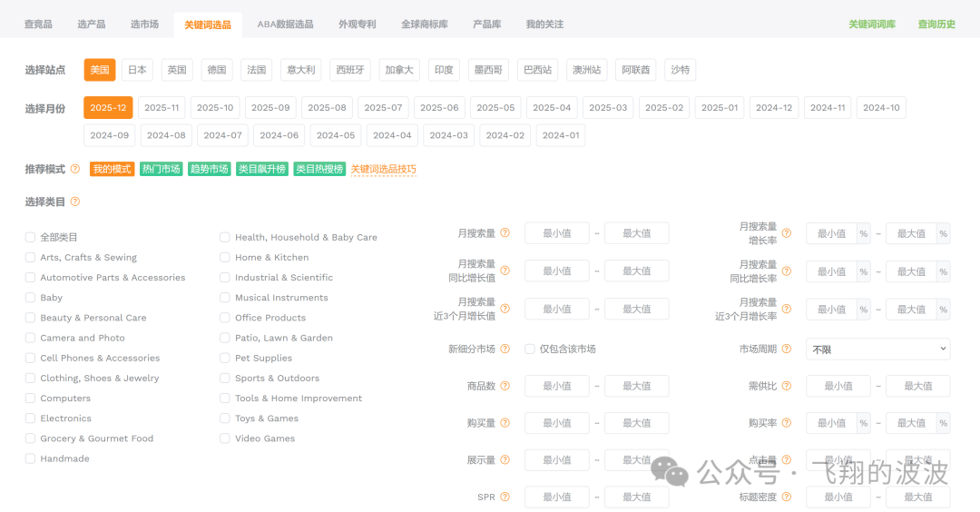Select 日本 site
980x512 pixels.
138,69
